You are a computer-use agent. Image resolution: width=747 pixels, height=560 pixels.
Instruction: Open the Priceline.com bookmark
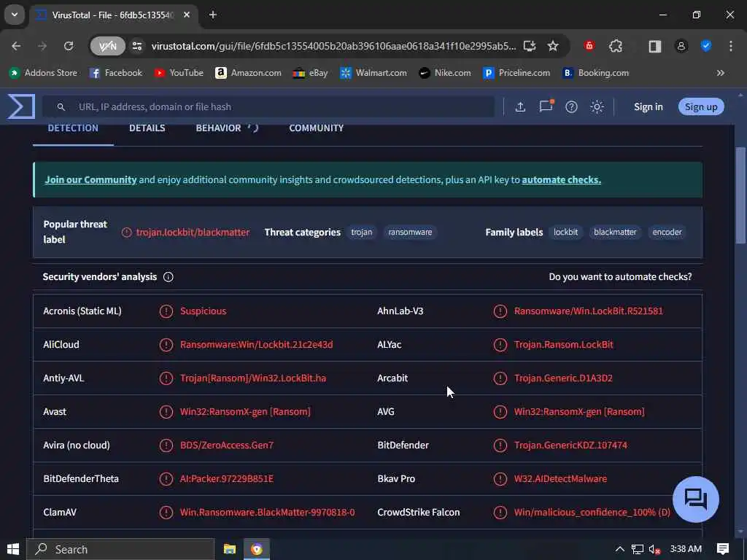[x=516, y=73]
